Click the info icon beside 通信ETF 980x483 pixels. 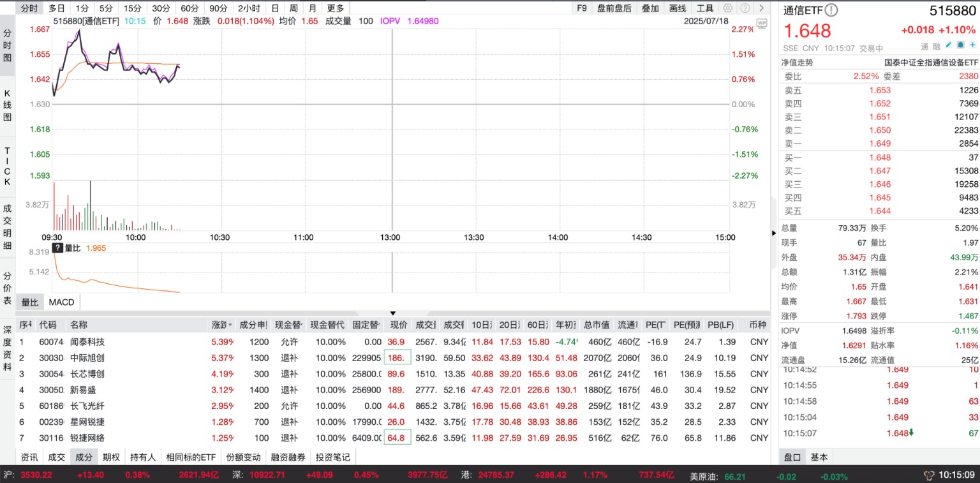click(x=831, y=10)
